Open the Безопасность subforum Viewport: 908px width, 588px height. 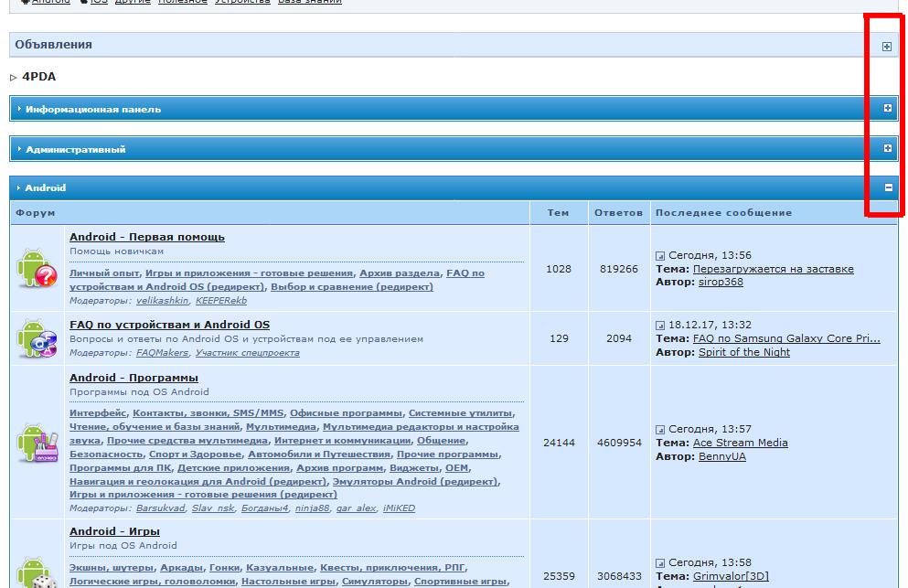pos(106,454)
